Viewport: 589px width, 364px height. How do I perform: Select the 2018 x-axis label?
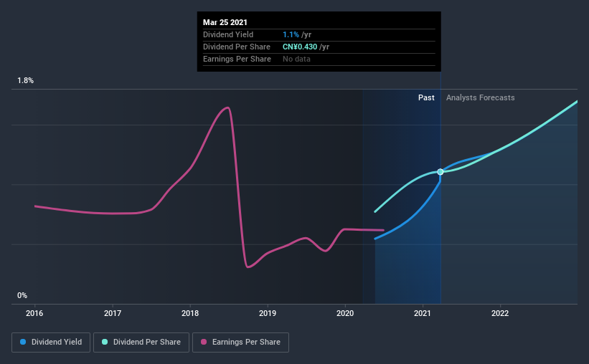(x=190, y=313)
